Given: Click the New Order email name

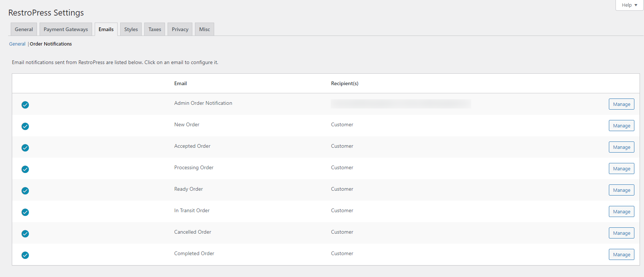Looking at the screenshot, I should click(187, 124).
